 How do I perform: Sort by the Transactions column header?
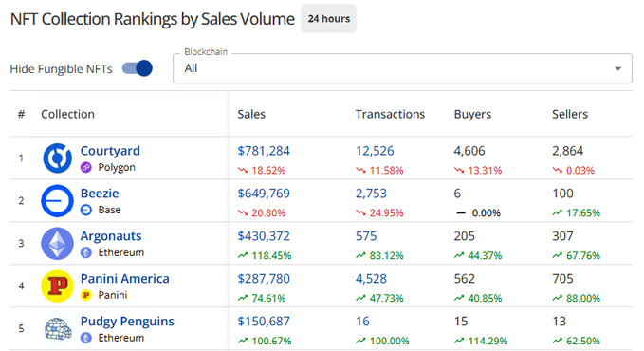(x=390, y=114)
